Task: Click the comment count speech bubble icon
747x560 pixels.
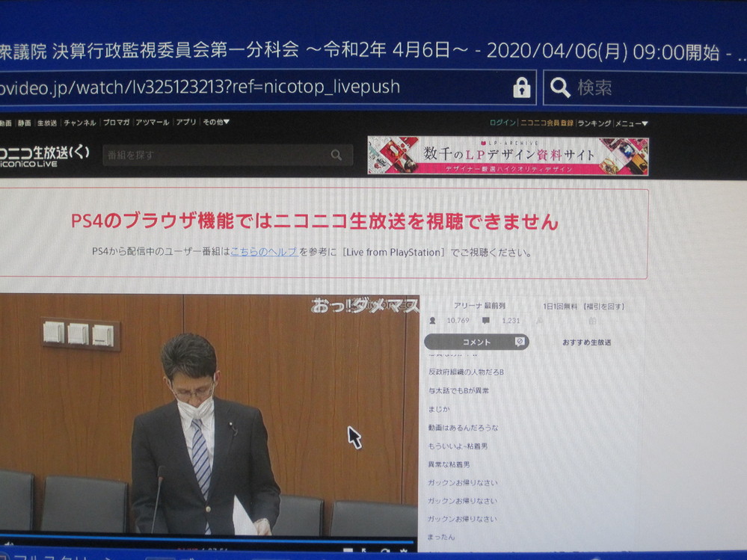Action: pos(485,321)
